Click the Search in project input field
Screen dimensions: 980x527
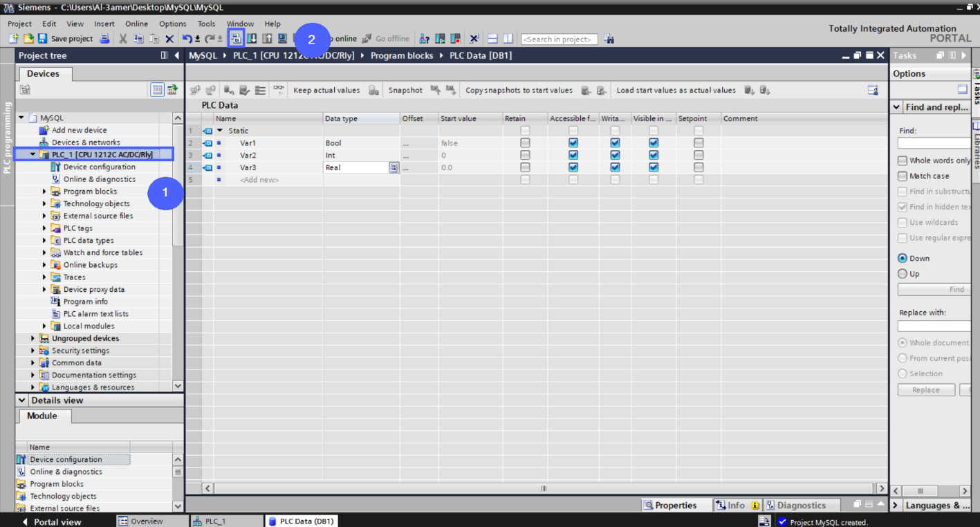pyautogui.click(x=559, y=39)
